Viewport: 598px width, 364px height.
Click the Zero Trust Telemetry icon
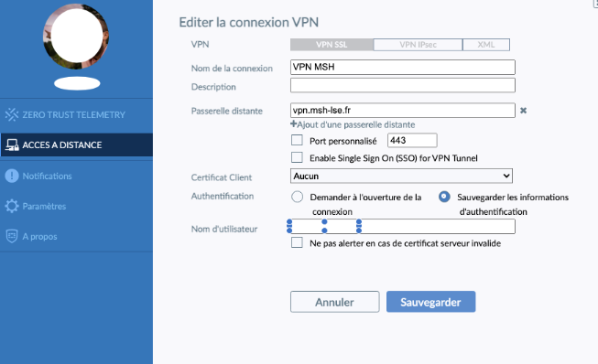pyautogui.click(x=12, y=114)
